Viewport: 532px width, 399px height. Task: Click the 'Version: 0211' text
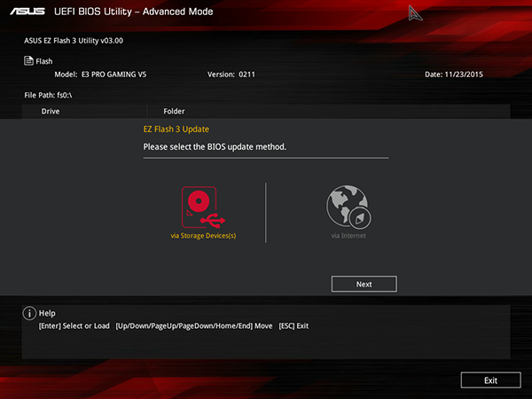point(231,74)
